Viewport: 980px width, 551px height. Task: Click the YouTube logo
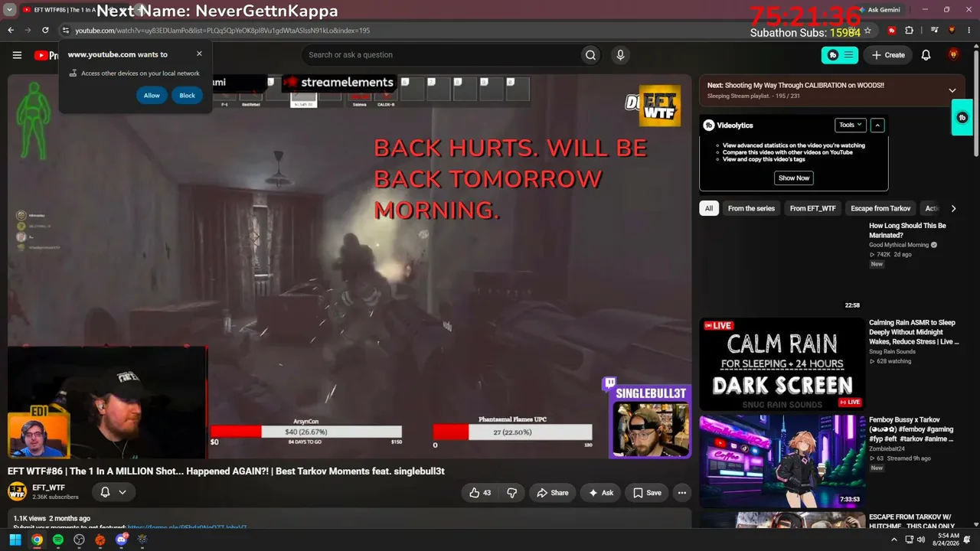point(46,55)
